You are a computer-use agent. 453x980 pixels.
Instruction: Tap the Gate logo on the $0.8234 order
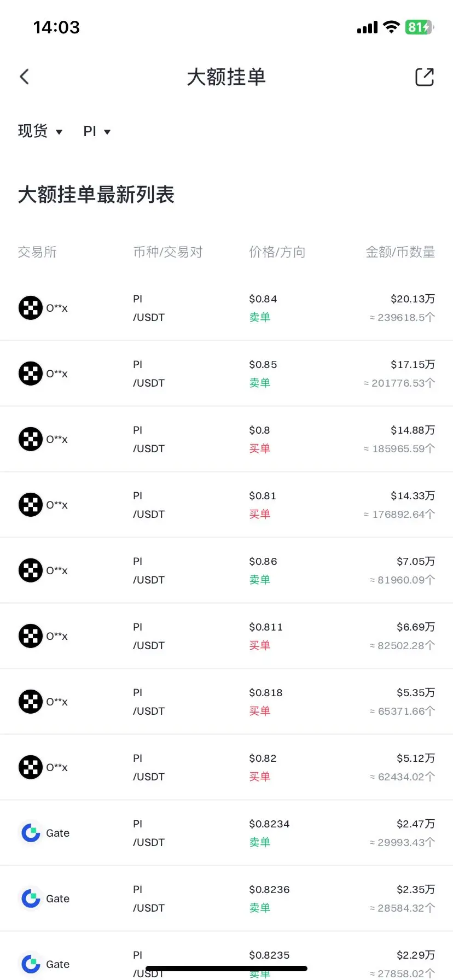point(31,833)
